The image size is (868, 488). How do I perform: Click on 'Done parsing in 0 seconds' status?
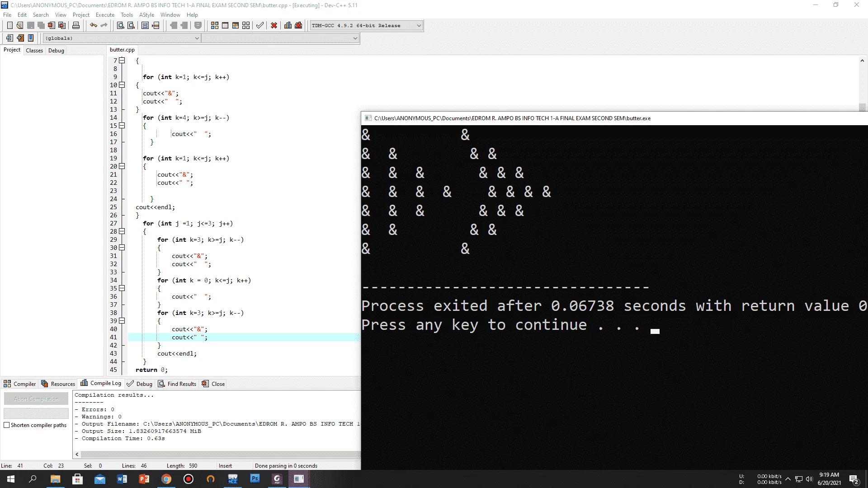coord(286,465)
